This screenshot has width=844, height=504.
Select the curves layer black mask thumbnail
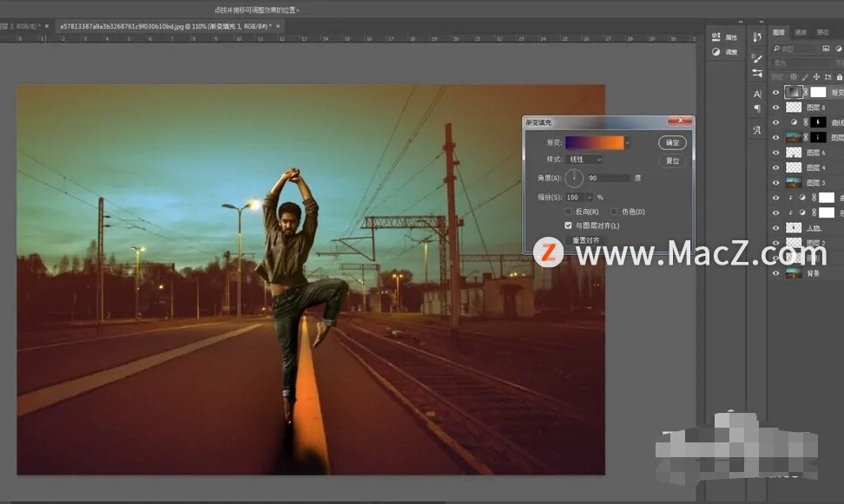pos(818,122)
